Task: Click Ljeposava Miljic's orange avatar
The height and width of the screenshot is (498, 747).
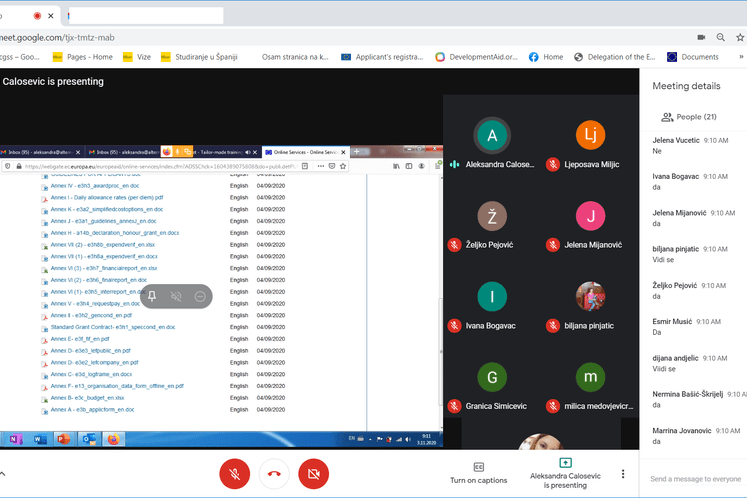Action: 590,135
